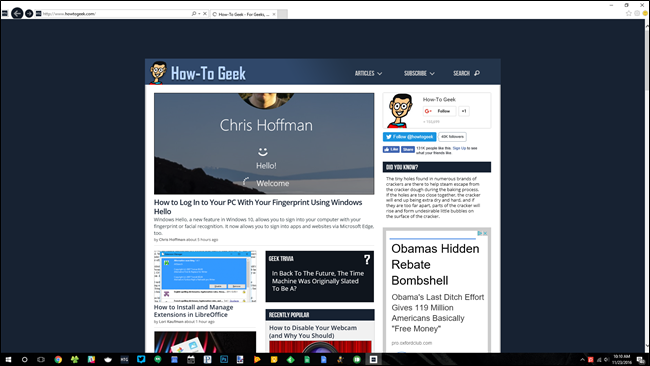Open the green clover taskbar app
Screen dimensions: 650x366
click(x=75, y=359)
